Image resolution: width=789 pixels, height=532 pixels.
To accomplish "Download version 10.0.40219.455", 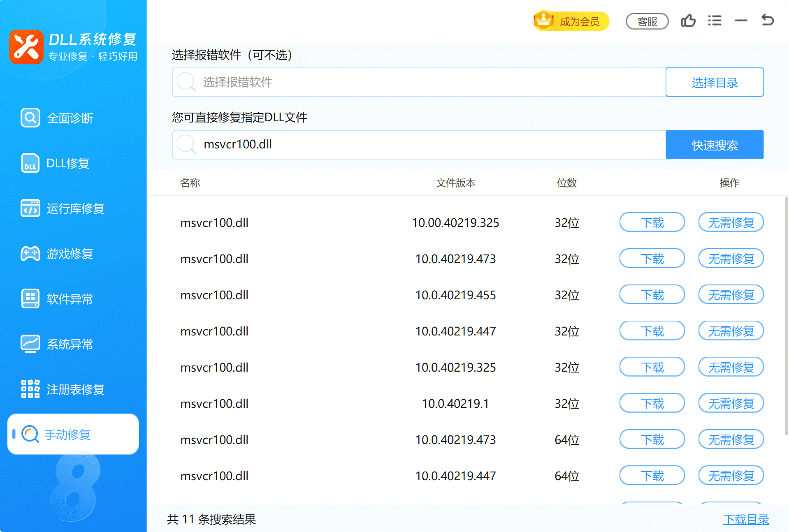I will [652, 295].
